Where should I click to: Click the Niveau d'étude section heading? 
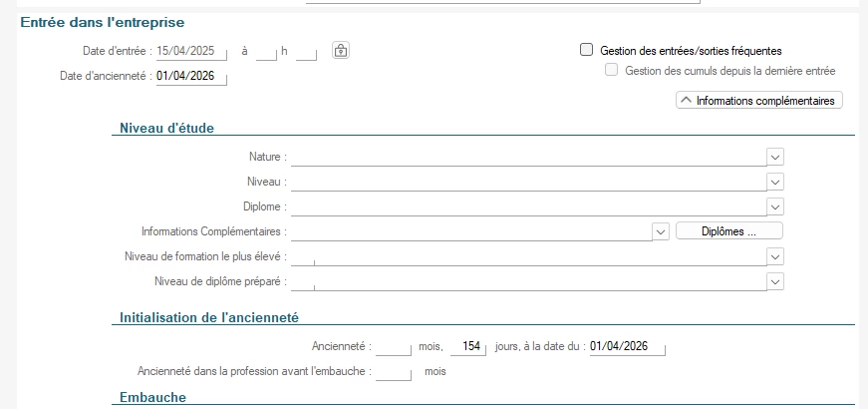(x=166, y=128)
